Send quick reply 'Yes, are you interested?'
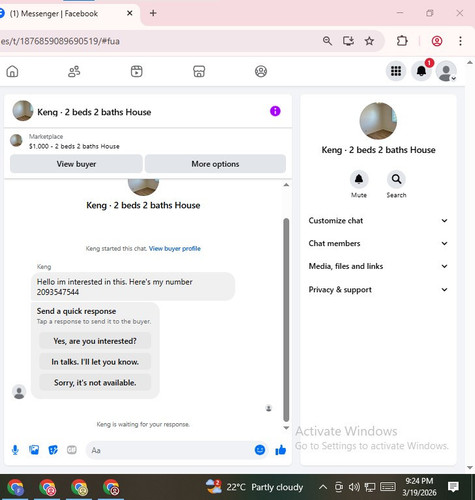Image resolution: width=475 pixels, height=500 pixels. point(95,341)
